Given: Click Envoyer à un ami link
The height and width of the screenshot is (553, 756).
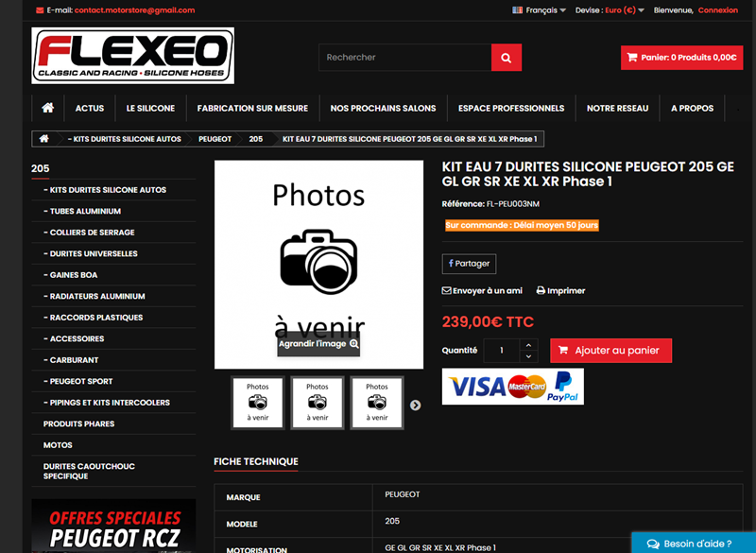Looking at the screenshot, I should [x=483, y=291].
